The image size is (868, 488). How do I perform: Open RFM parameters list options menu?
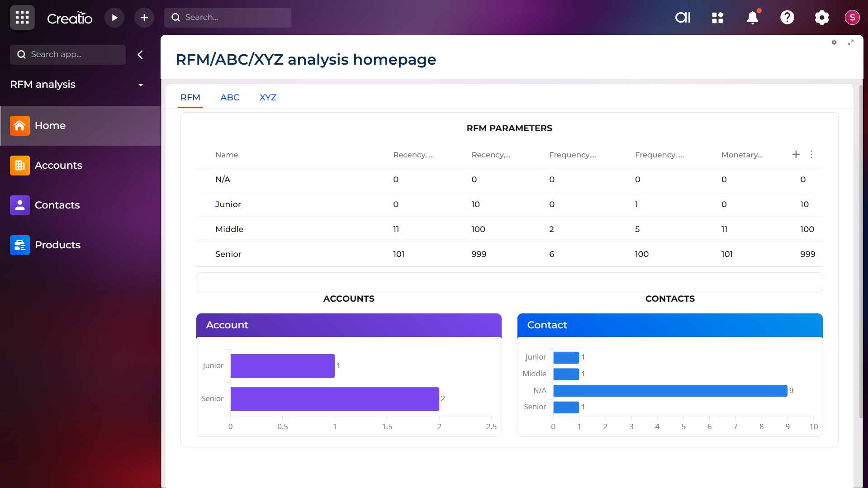(x=811, y=155)
